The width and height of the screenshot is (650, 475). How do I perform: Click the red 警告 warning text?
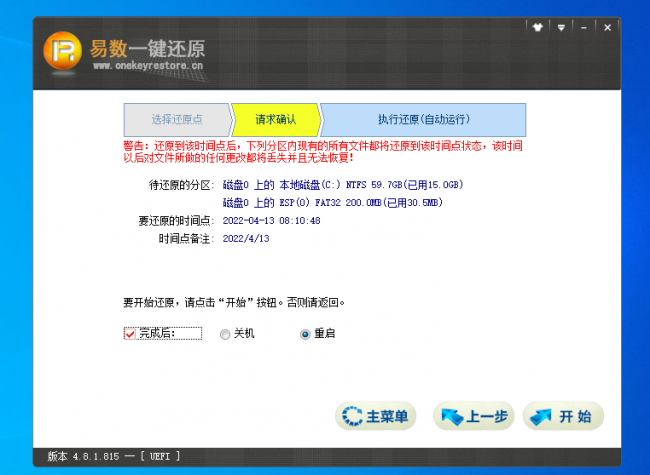click(x=323, y=152)
